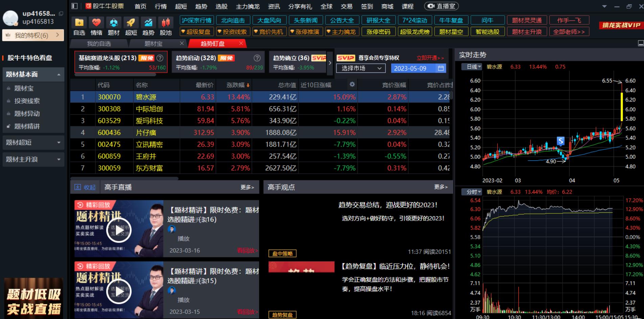Open 资讯 menu
This screenshot has width=644, height=319.
[274, 6]
